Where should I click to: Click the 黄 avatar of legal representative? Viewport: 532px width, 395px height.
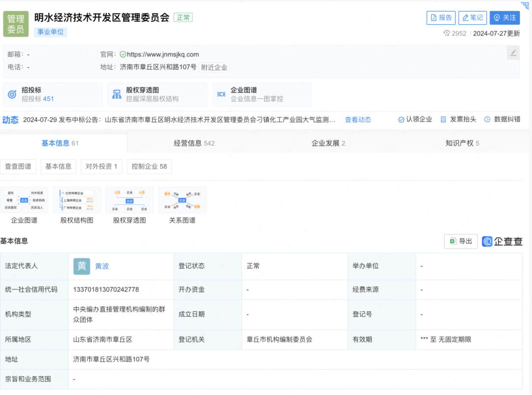(x=82, y=266)
